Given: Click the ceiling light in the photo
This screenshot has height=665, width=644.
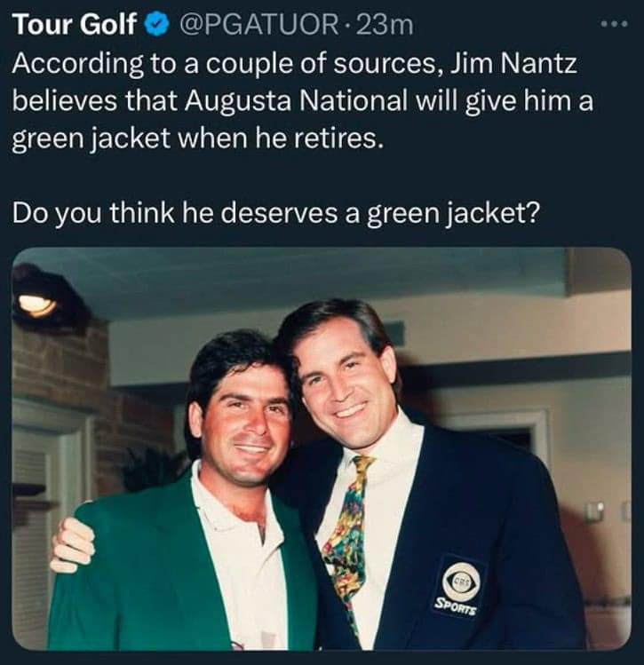Looking at the screenshot, I should tap(36, 304).
